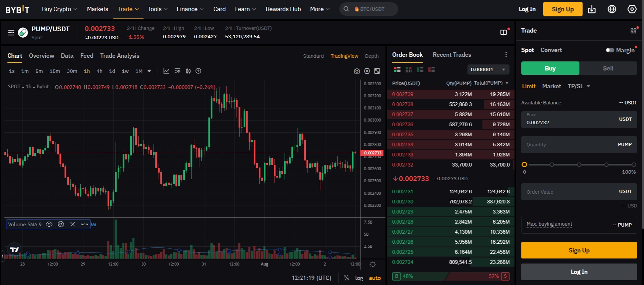This screenshot has height=285, width=644.
Task: Click the slider's 0% handle
Action: pos(524,164)
